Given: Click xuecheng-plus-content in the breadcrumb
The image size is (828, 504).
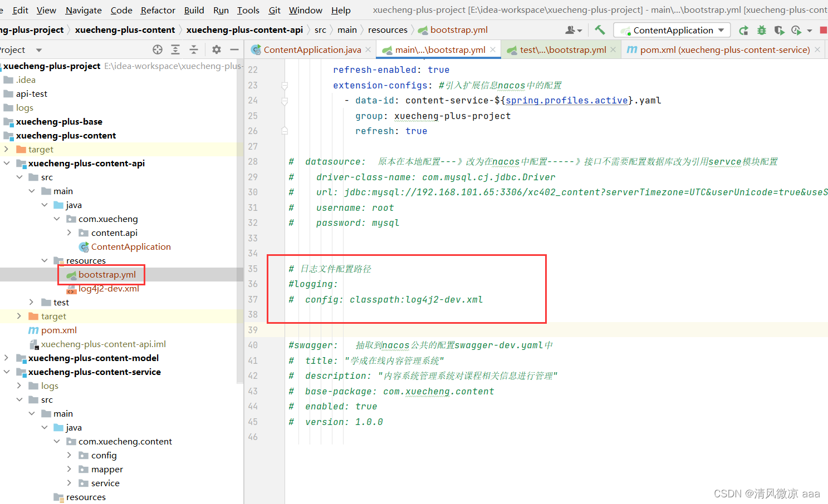Looking at the screenshot, I should pyautogui.click(x=125, y=30).
